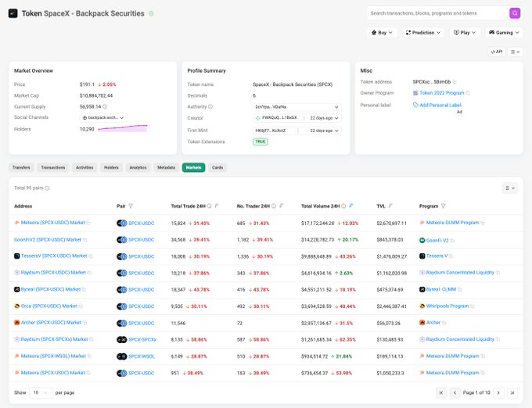Go to next page of pairs
Image resolution: width=532 pixels, height=408 pixels.
pos(498,392)
